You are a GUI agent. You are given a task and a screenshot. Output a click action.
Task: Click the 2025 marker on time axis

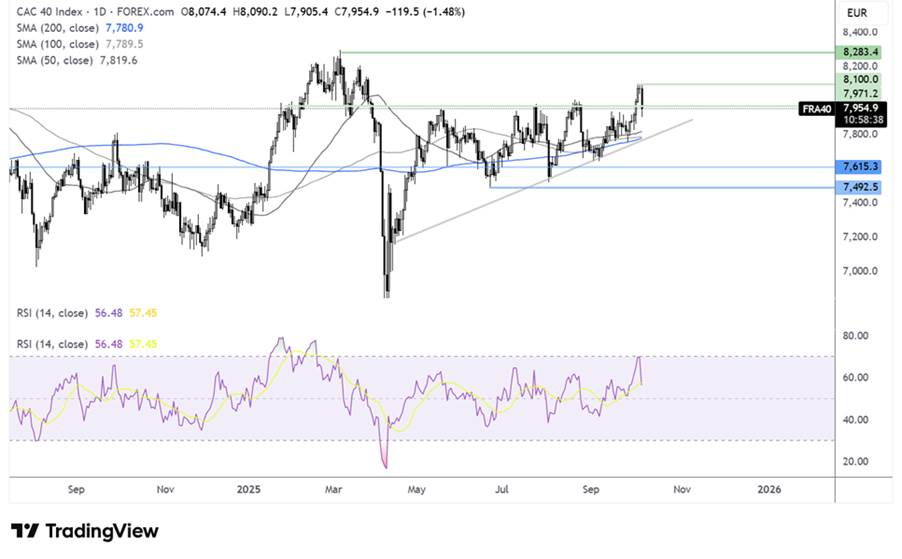250,490
